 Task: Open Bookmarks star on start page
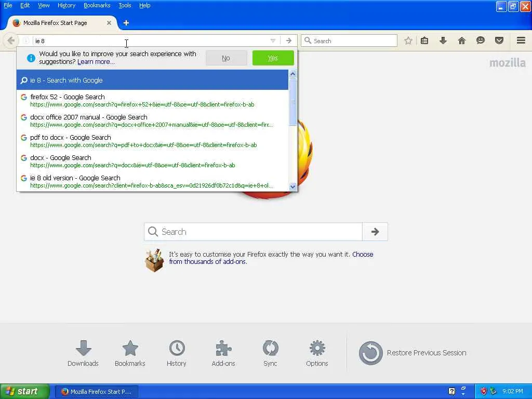click(130, 353)
